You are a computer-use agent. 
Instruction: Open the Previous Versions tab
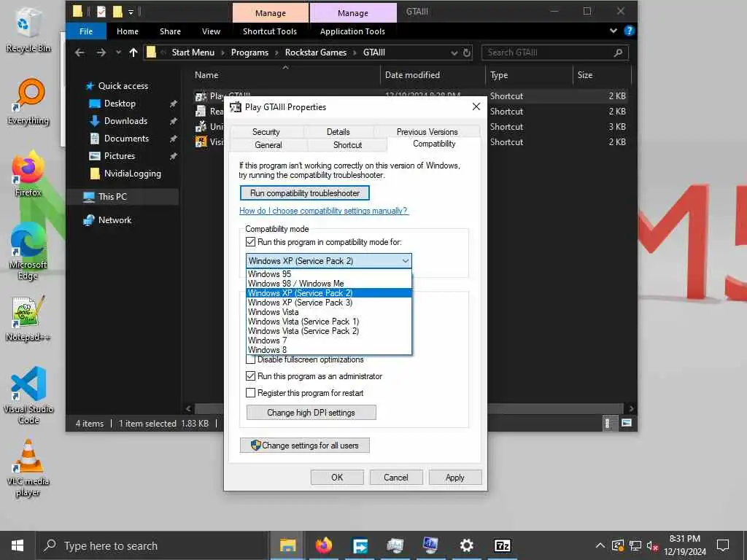pos(427,132)
